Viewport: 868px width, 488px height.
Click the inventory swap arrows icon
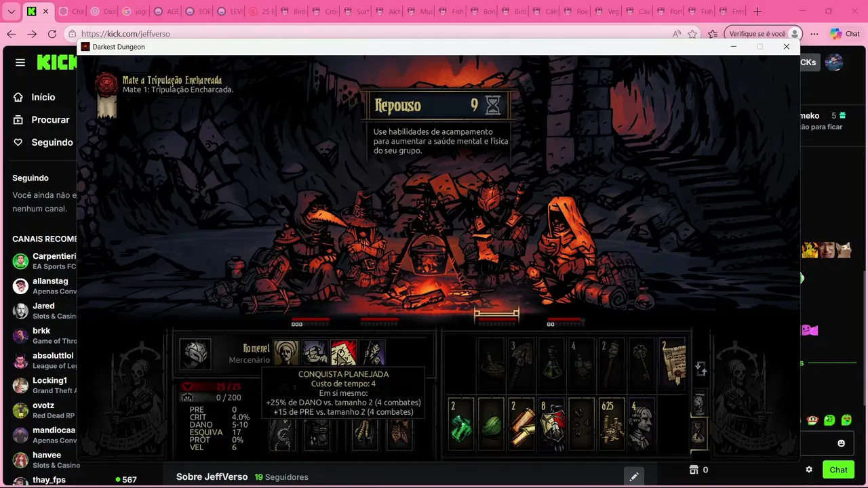(x=701, y=369)
